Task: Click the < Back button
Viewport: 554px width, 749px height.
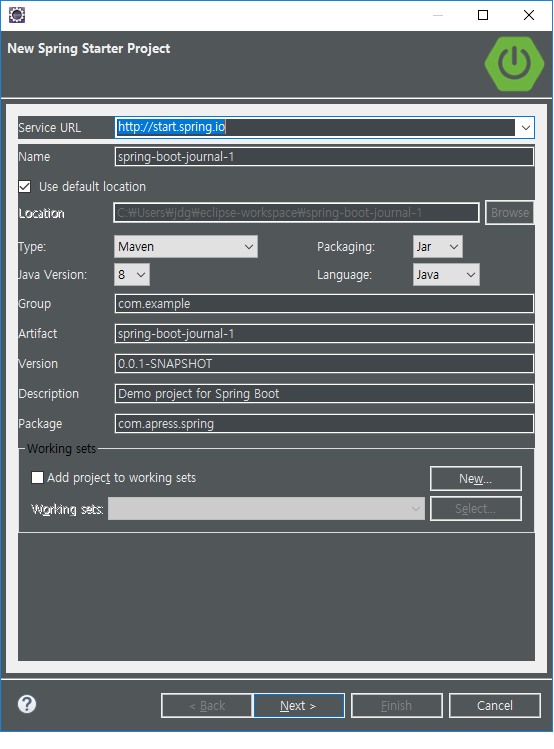Action: coord(207,706)
